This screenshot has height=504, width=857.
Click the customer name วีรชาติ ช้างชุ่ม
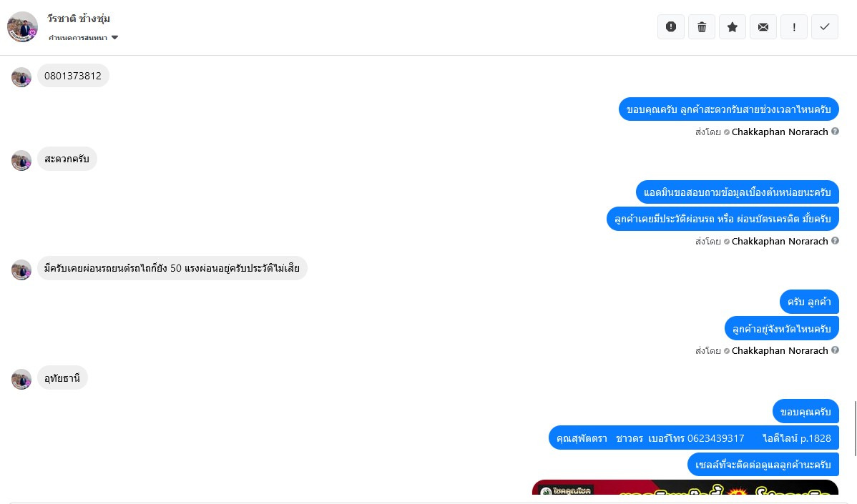click(x=79, y=19)
